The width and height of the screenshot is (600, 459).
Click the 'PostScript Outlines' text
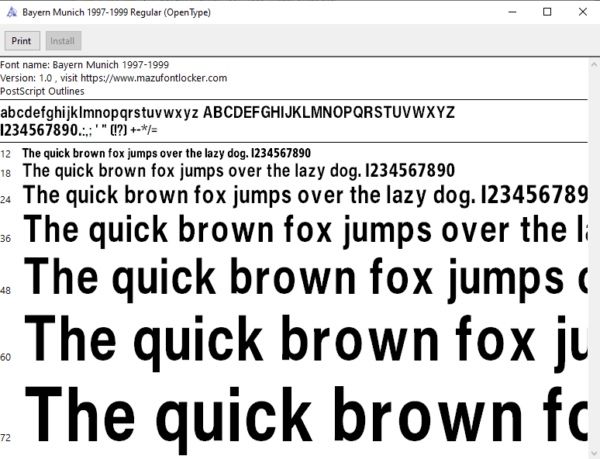(42, 91)
